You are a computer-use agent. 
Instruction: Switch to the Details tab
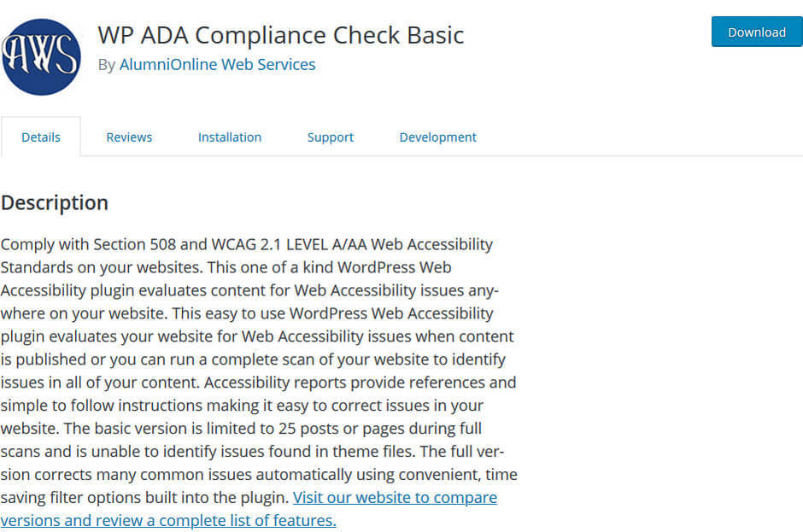coord(41,137)
